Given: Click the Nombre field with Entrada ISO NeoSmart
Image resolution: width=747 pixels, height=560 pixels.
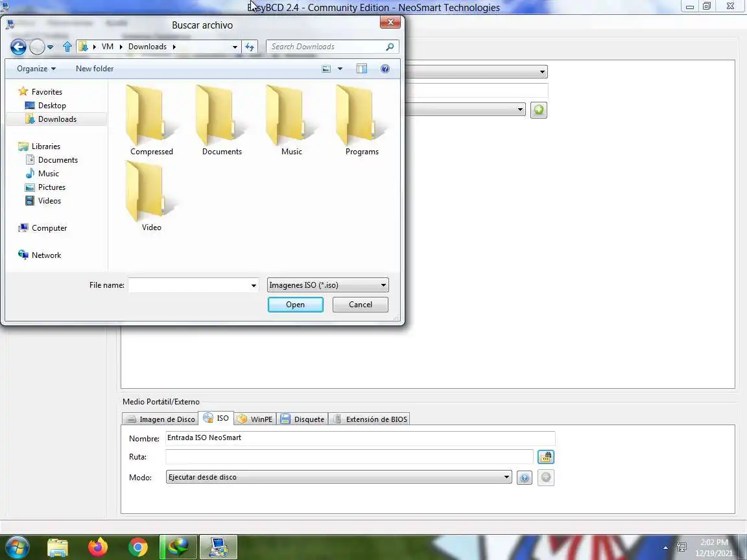Looking at the screenshot, I should [360, 438].
